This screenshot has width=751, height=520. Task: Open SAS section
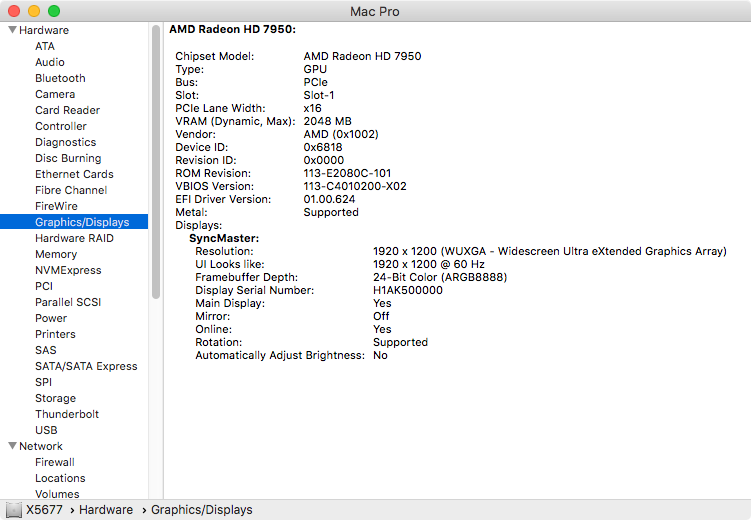coord(46,350)
